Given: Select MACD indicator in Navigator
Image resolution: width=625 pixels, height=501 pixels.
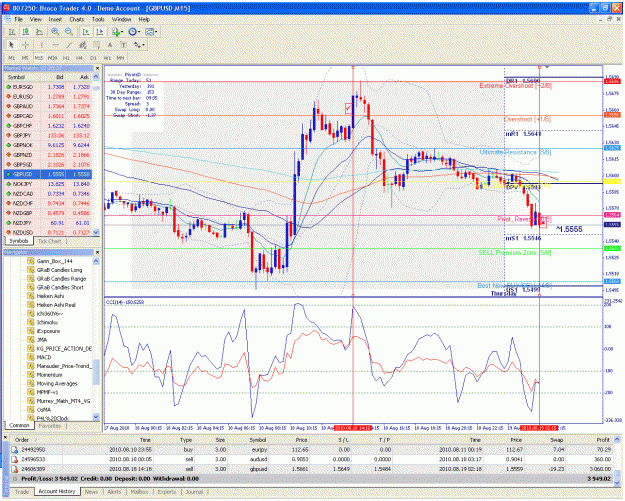Looking at the screenshot, I should pyautogui.click(x=44, y=357).
